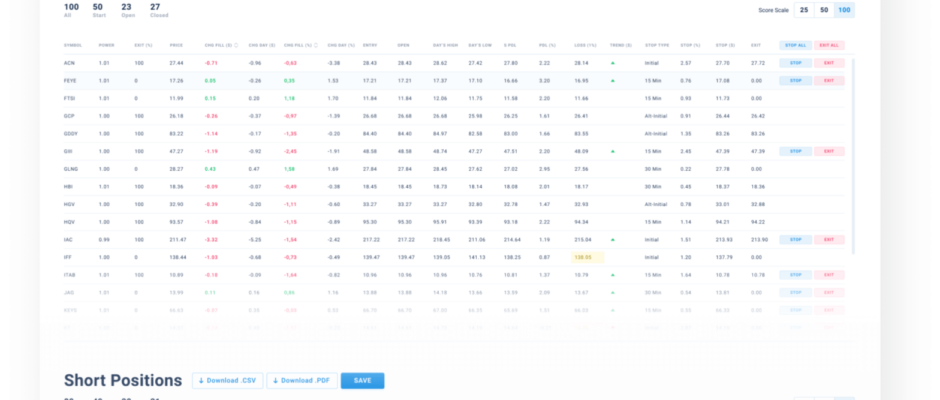Screen dimensions: 940x400
Task: Stop the FEYE position
Action: [x=796, y=80]
